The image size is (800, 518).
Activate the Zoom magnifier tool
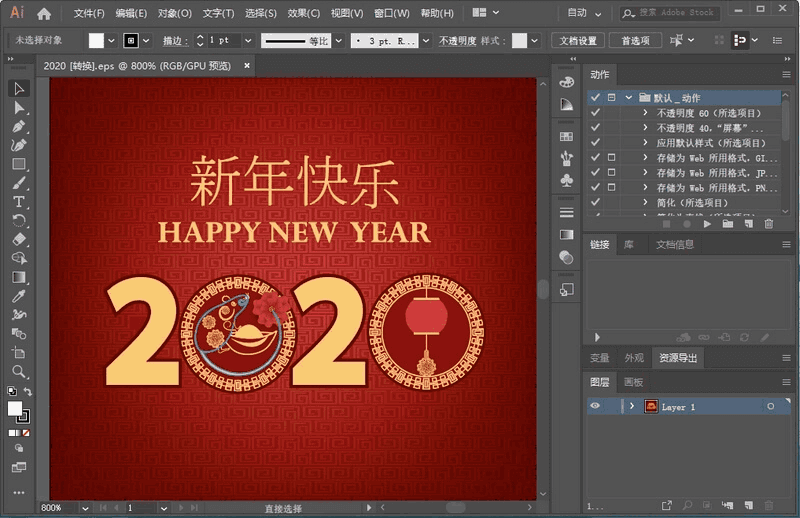(x=19, y=372)
